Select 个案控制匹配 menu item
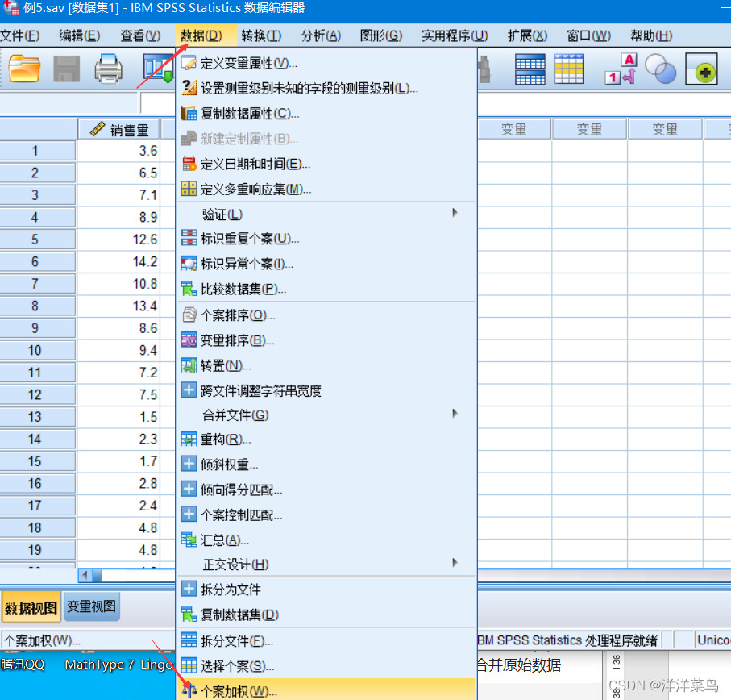This screenshot has height=700, width=731. click(326, 515)
